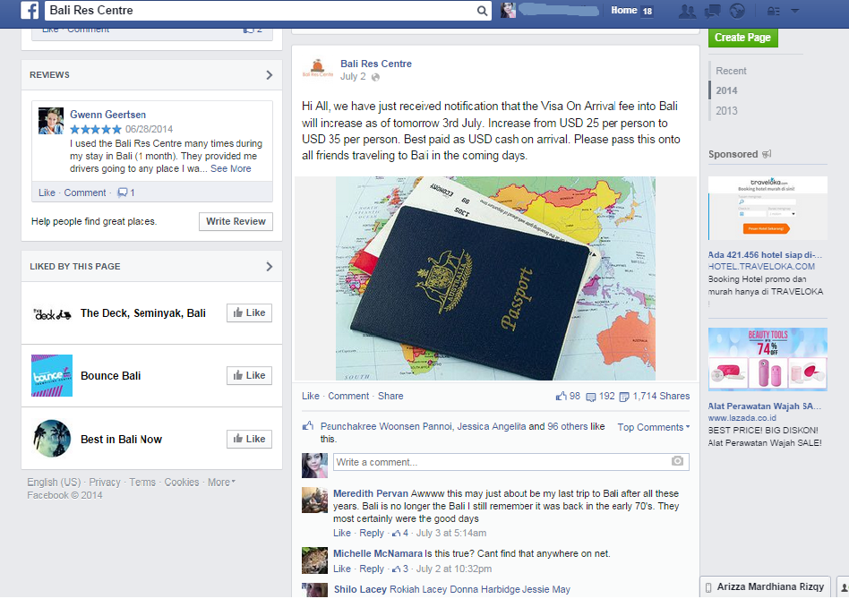This screenshot has height=616, width=849.
Task: Open the Cookies footer link
Action: tap(182, 483)
